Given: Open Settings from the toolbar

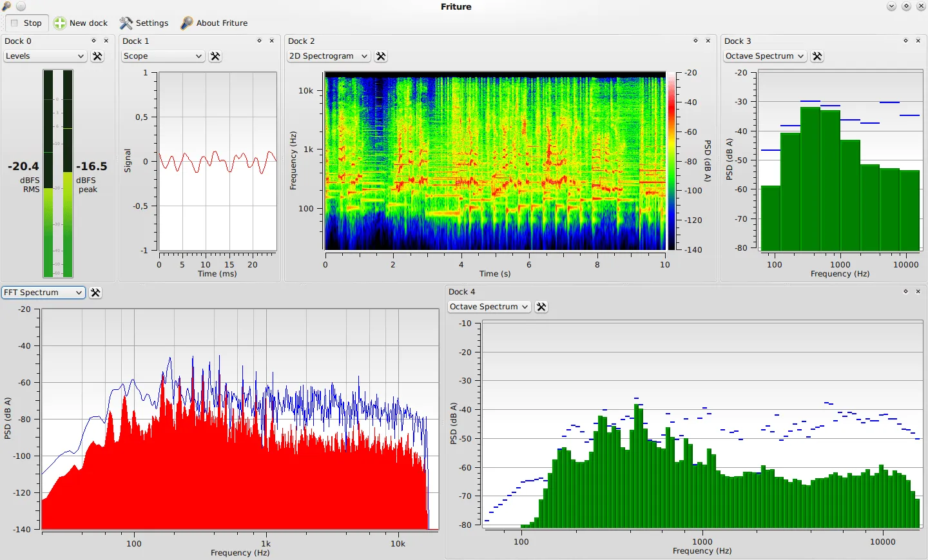Looking at the screenshot, I should point(144,23).
